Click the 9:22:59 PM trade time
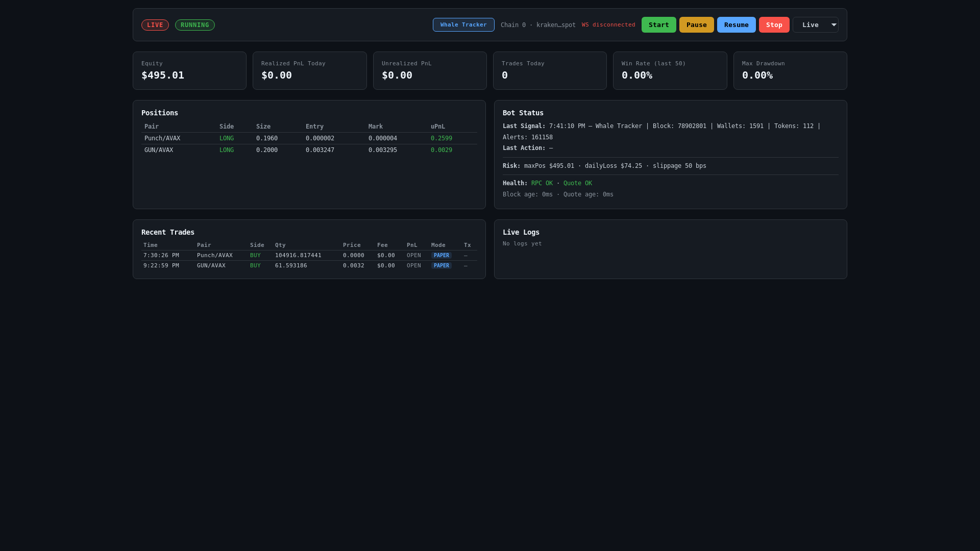The height and width of the screenshot is (551, 980). click(161, 266)
